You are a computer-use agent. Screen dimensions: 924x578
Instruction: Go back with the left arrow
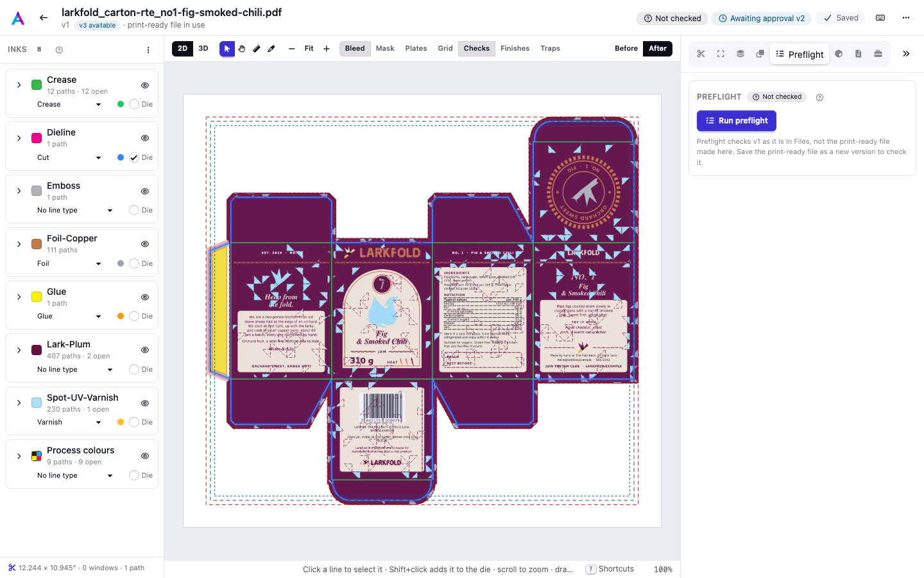coord(44,18)
